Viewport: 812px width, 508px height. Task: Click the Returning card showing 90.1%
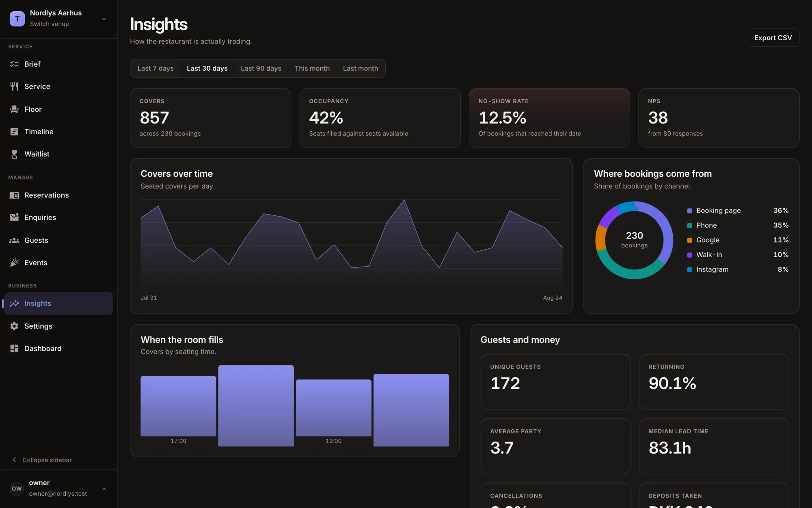pyautogui.click(x=714, y=382)
